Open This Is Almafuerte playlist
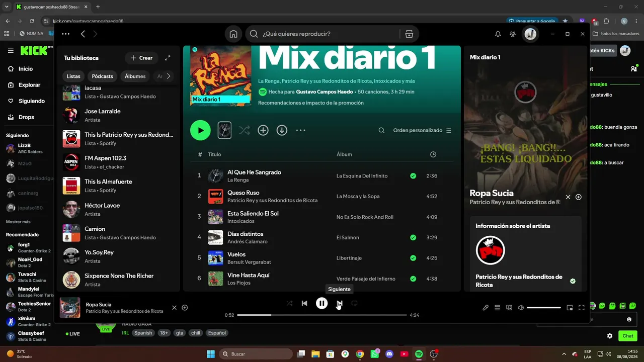 [x=118, y=186]
